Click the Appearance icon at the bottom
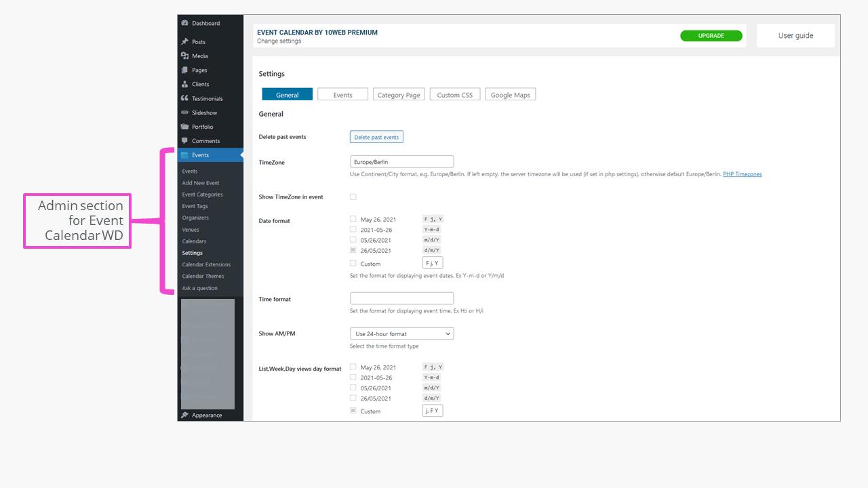Viewport: 868px width, 488px height. tap(184, 415)
